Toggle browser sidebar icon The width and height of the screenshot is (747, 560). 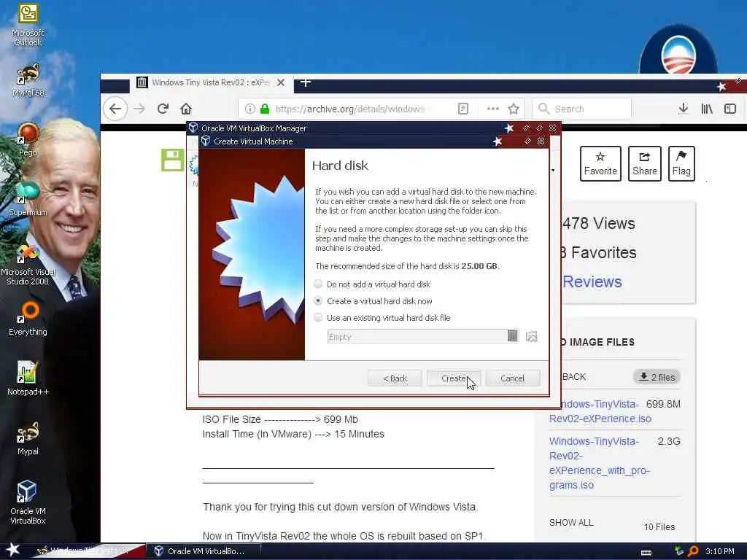[x=729, y=109]
